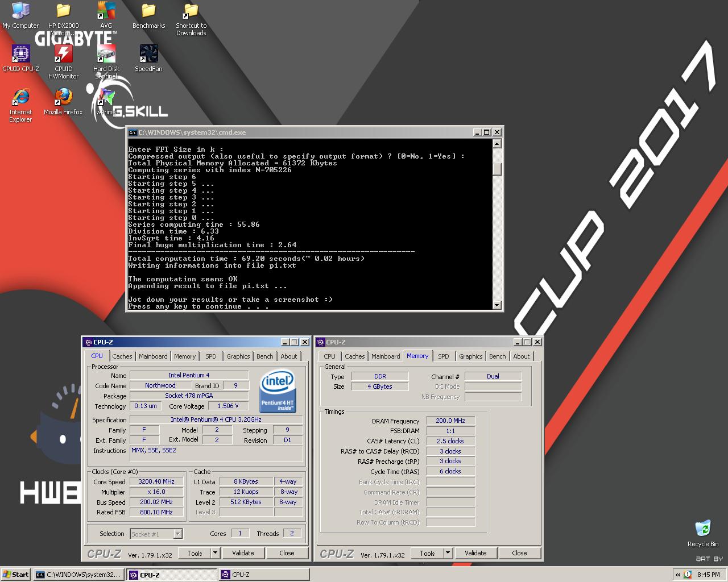Click Code Name Northwood field
The image size is (728, 582).
click(160, 385)
